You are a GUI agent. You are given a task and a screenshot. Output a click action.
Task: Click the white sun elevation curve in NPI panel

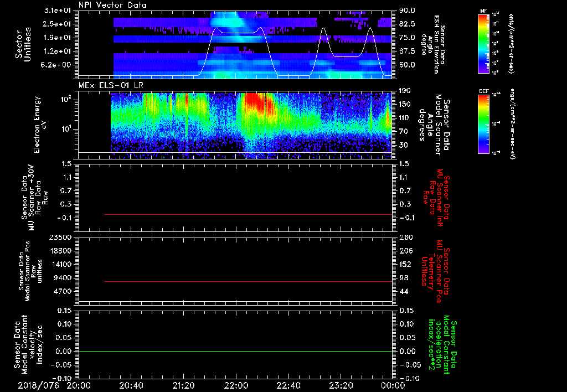click(239, 33)
